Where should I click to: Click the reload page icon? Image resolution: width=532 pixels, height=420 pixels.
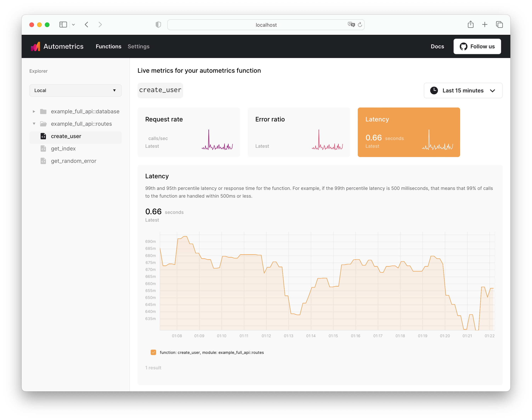pos(360,25)
